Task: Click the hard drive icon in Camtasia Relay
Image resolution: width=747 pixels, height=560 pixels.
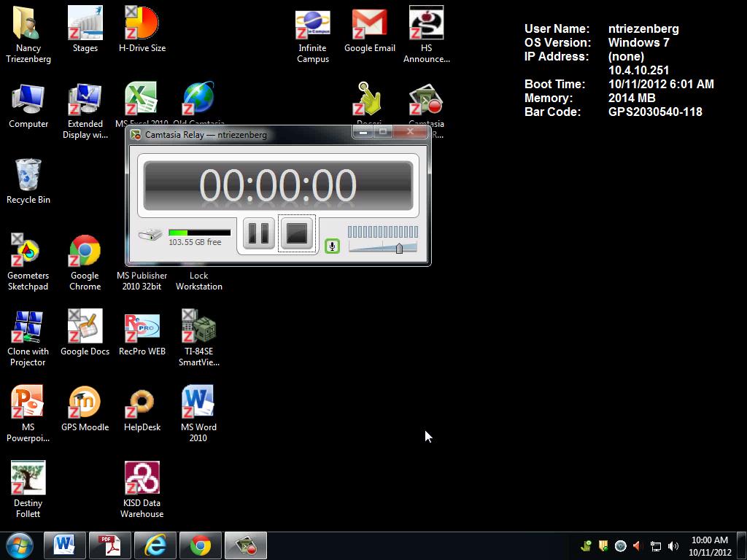Action: [150, 234]
